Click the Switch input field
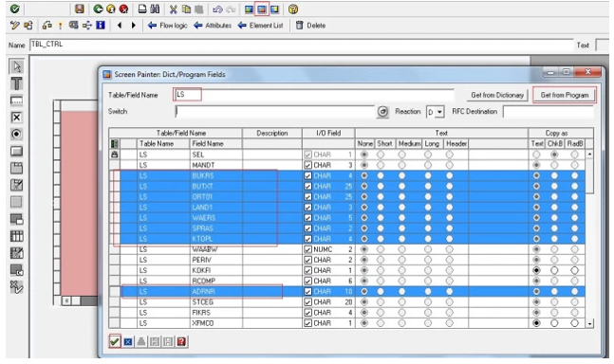Screen dimensions: 614x364 [x=275, y=112]
